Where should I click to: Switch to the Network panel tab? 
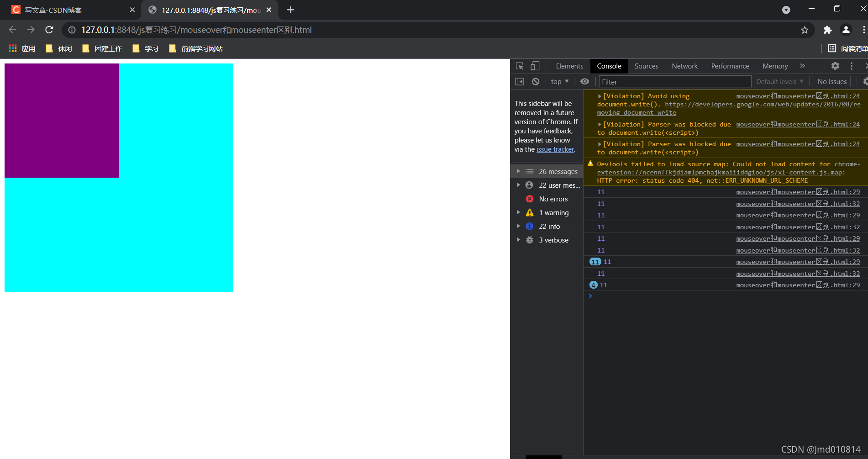(684, 66)
